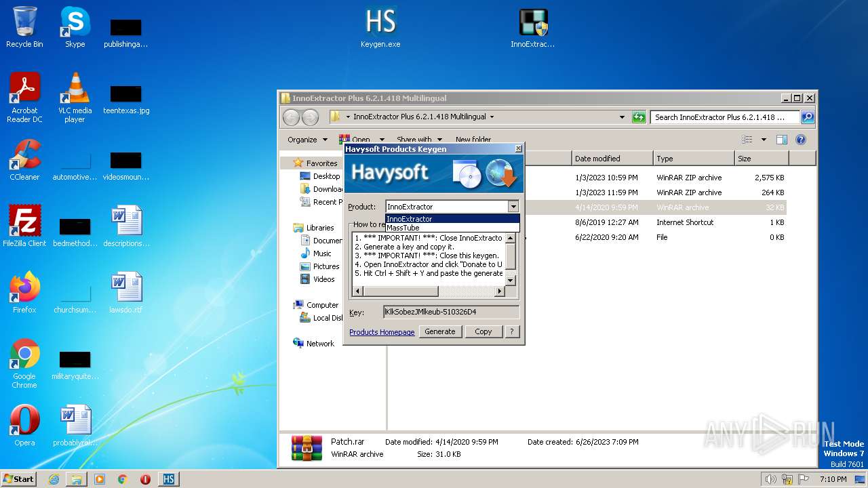Select MassTube from the product list

tap(452, 228)
